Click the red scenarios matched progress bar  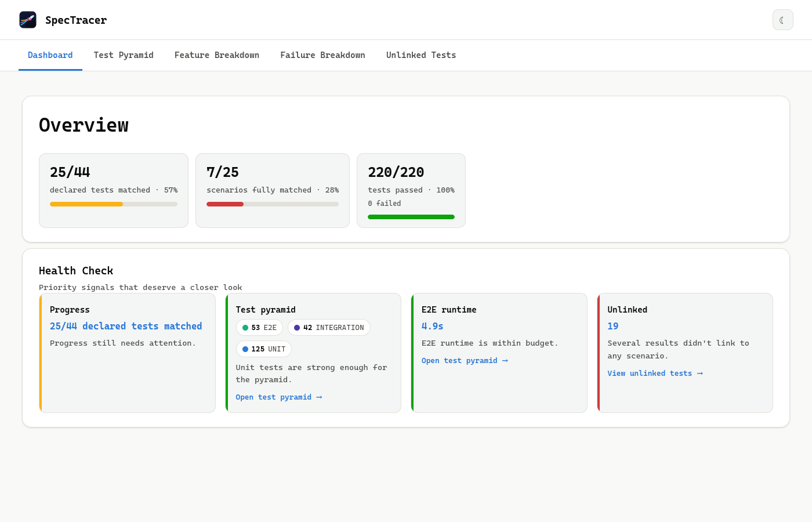pyautogui.click(x=273, y=204)
